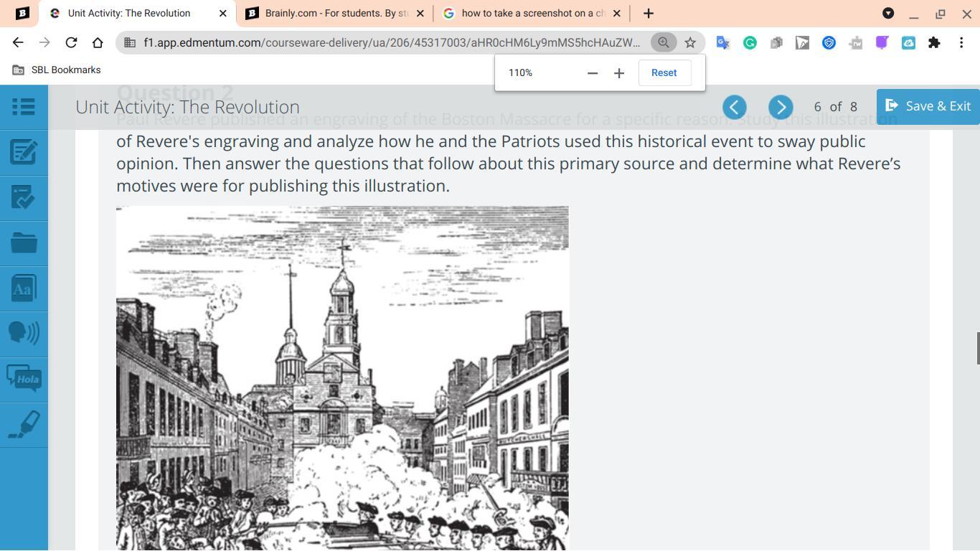Screen dimensions: 980x551
Task: Reload the Edmentum page
Action: [x=71, y=42]
